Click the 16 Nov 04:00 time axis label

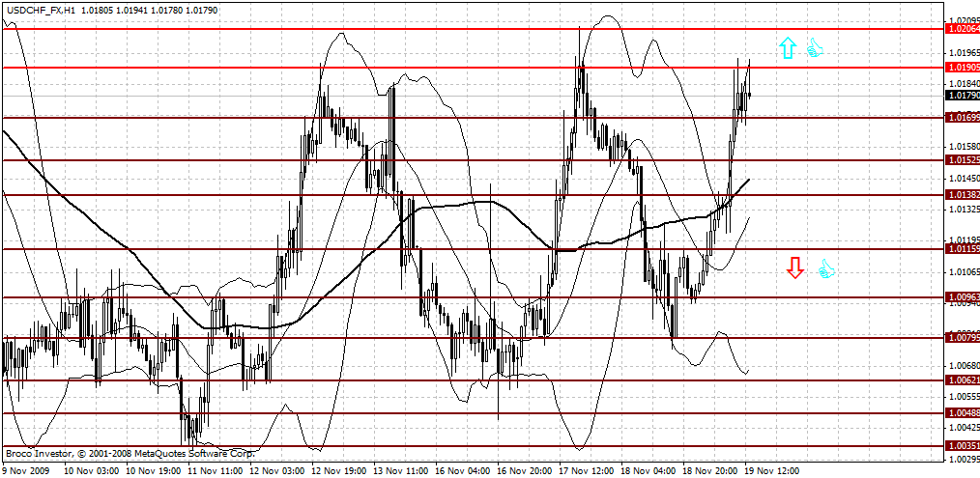[462, 470]
